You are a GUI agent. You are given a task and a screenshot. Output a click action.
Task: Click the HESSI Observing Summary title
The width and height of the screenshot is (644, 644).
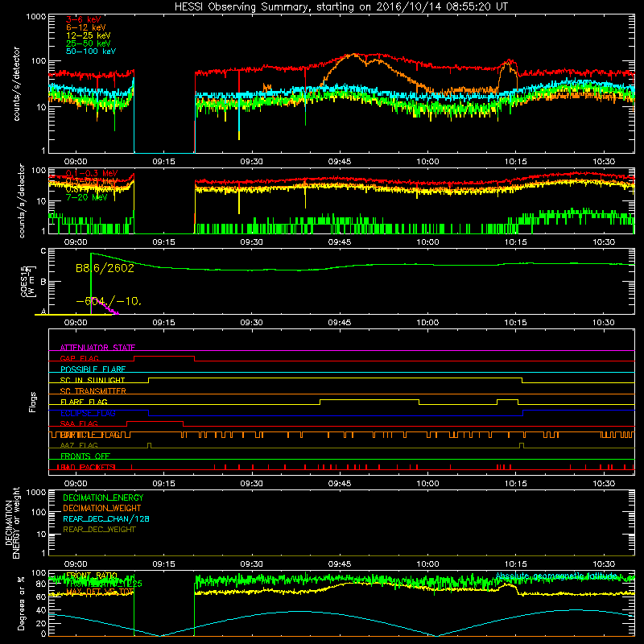(341, 6)
